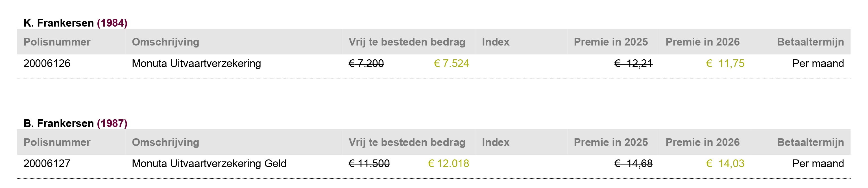Click the struck-through amount € 11.500
This screenshot has height=188, width=868.
tap(369, 164)
